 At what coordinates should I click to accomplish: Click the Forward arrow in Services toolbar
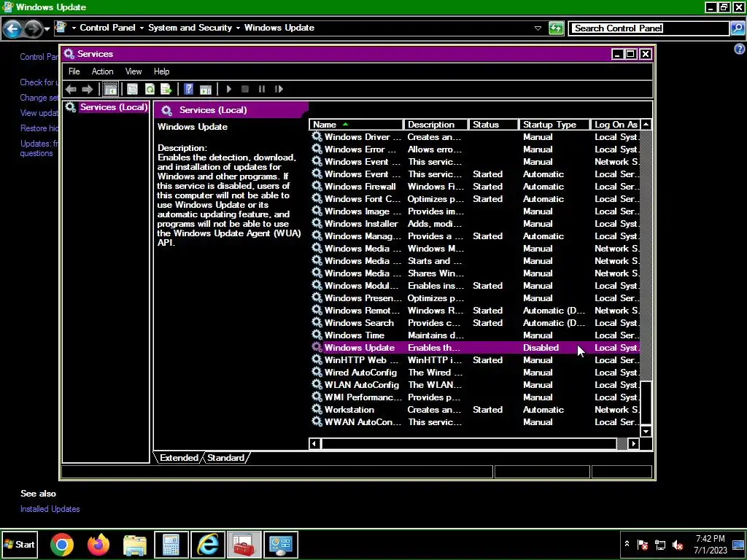tap(88, 89)
